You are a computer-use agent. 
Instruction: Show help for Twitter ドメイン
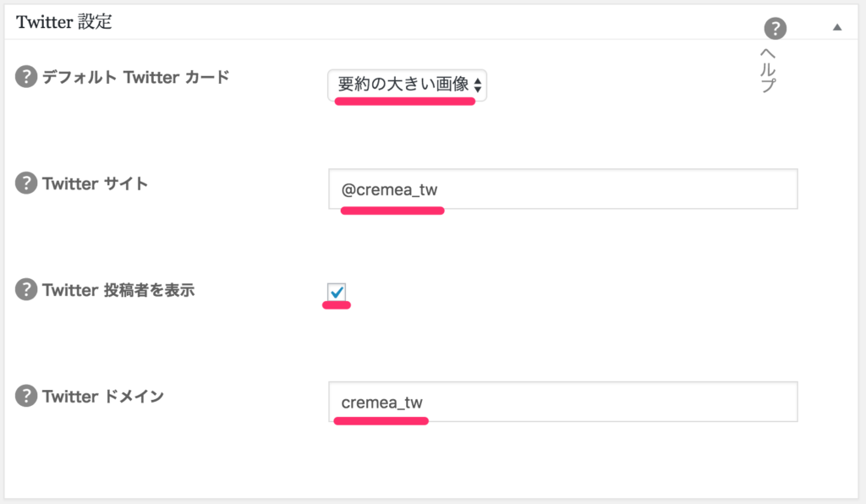coord(26,396)
